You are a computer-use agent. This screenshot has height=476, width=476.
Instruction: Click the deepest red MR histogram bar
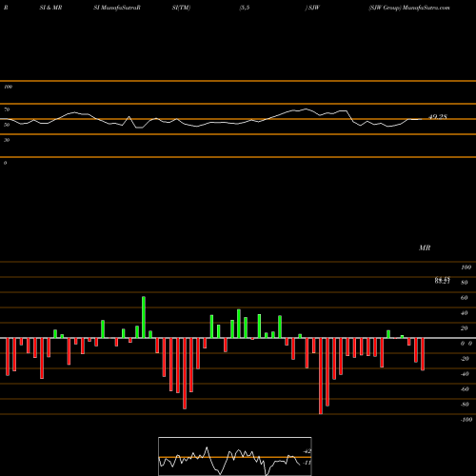tap(321, 376)
